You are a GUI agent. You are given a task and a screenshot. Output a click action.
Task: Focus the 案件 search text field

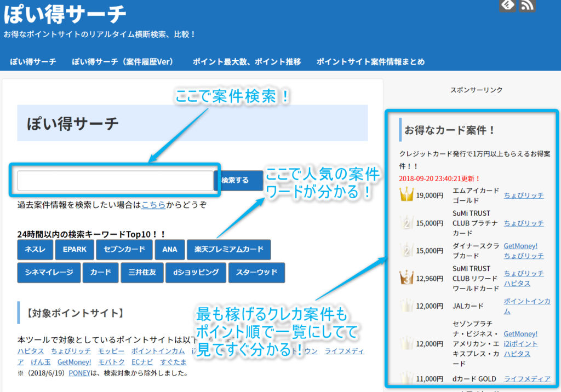[x=115, y=181]
